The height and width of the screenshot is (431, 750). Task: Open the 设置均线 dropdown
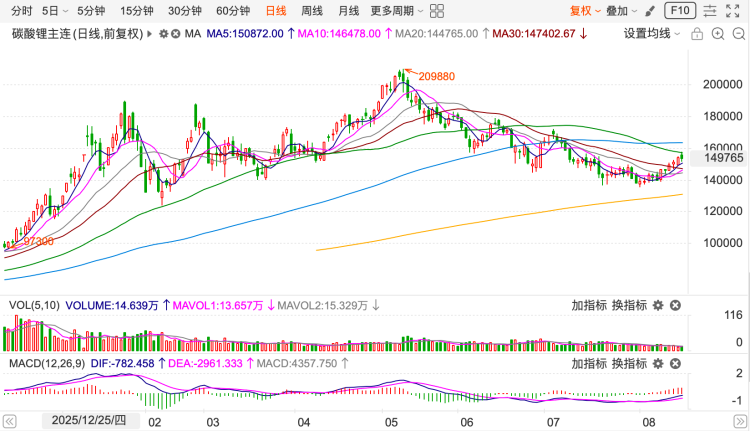(651, 33)
